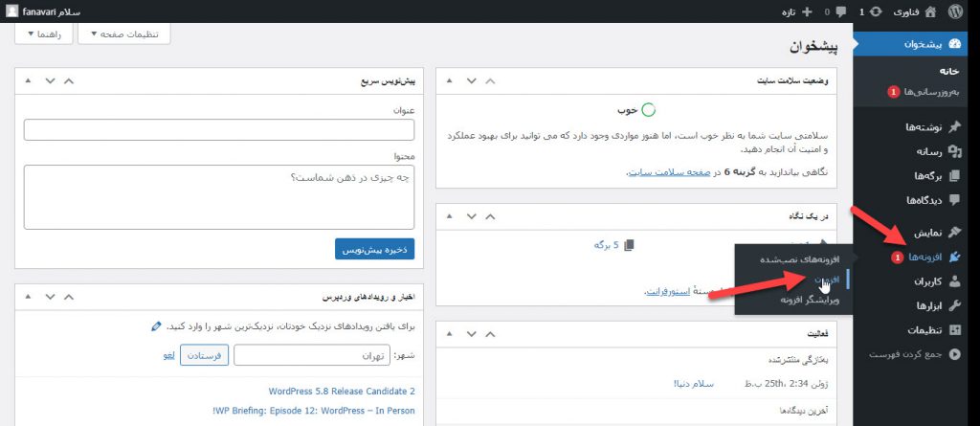This screenshot has height=426, width=980.
Task: Move پیش‌نویس سریع widget down
Action: pyautogui.click(x=50, y=80)
